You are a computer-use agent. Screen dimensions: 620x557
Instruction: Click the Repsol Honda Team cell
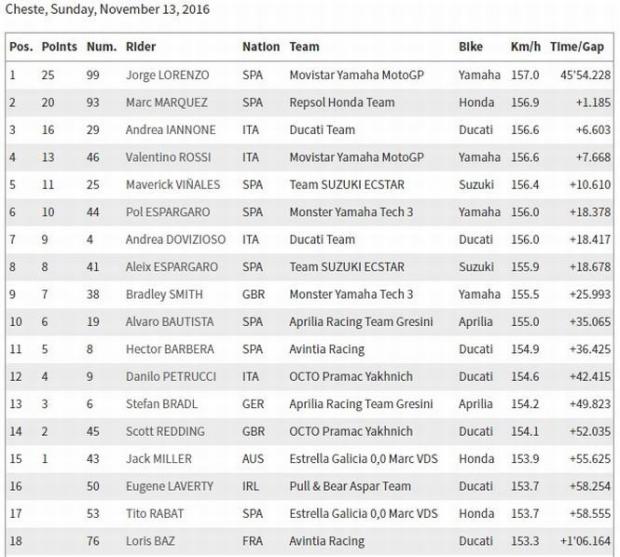[x=341, y=102]
